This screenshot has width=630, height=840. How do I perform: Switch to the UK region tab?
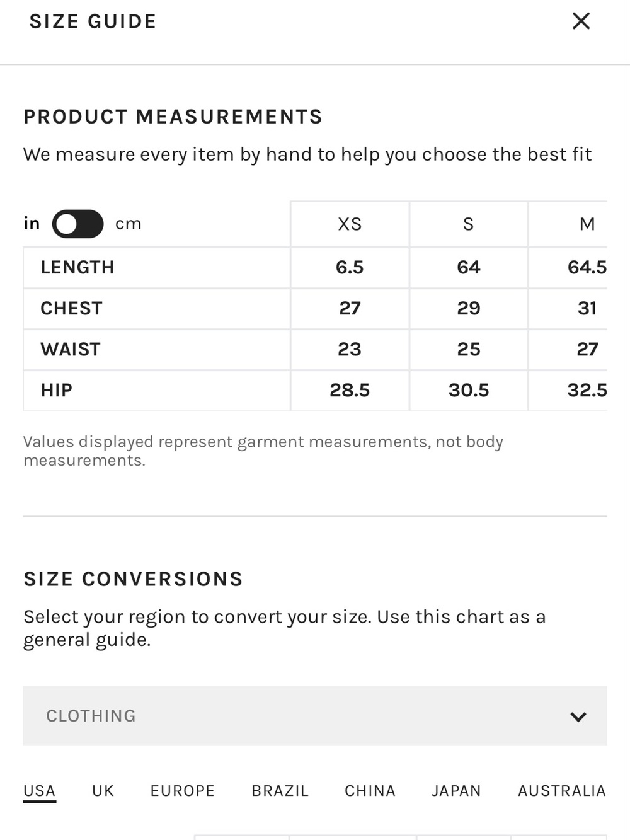point(103,790)
